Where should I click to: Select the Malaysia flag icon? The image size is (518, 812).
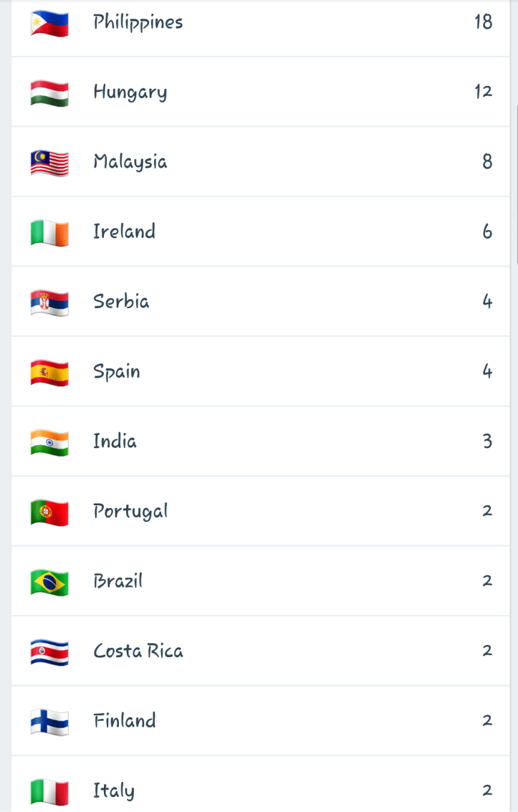(x=49, y=163)
